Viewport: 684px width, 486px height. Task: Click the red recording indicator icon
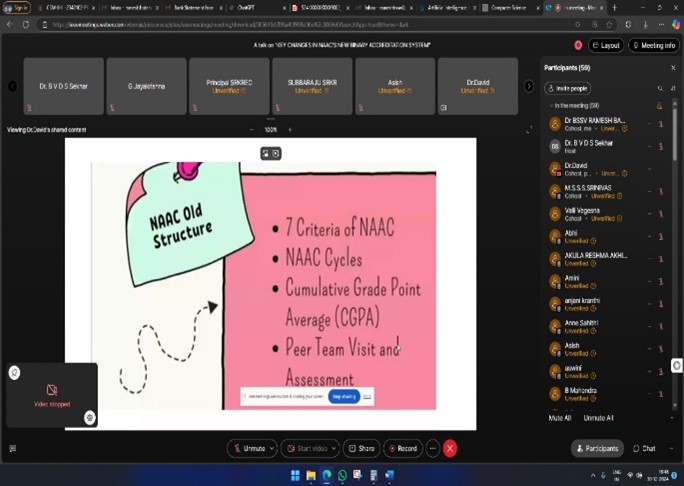[578, 45]
